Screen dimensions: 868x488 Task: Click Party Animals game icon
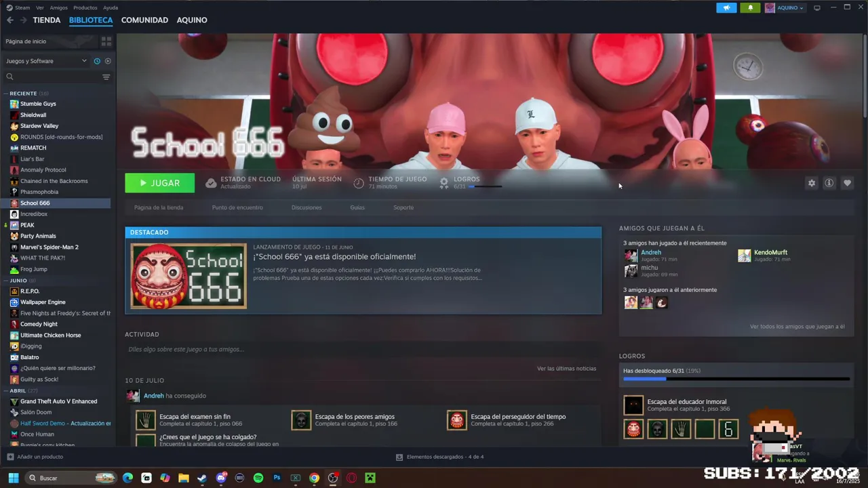tap(14, 236)
